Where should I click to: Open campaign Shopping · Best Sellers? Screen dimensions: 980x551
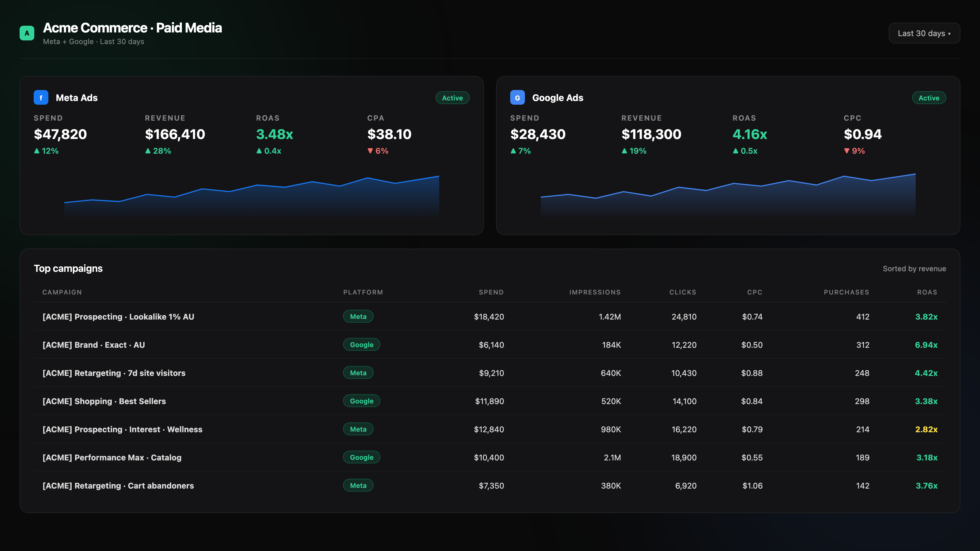(104, 401)
